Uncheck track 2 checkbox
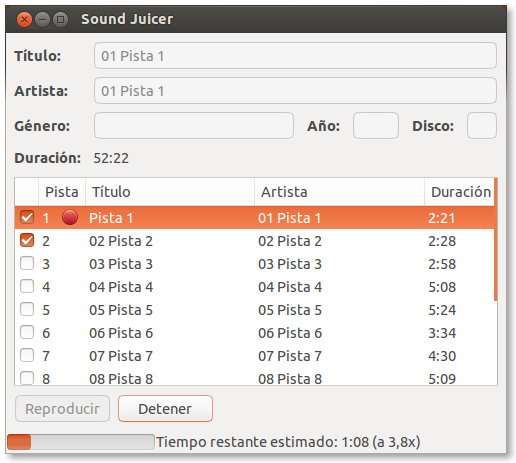The height and width of the screenshot is (463, 516). point(27,240)
